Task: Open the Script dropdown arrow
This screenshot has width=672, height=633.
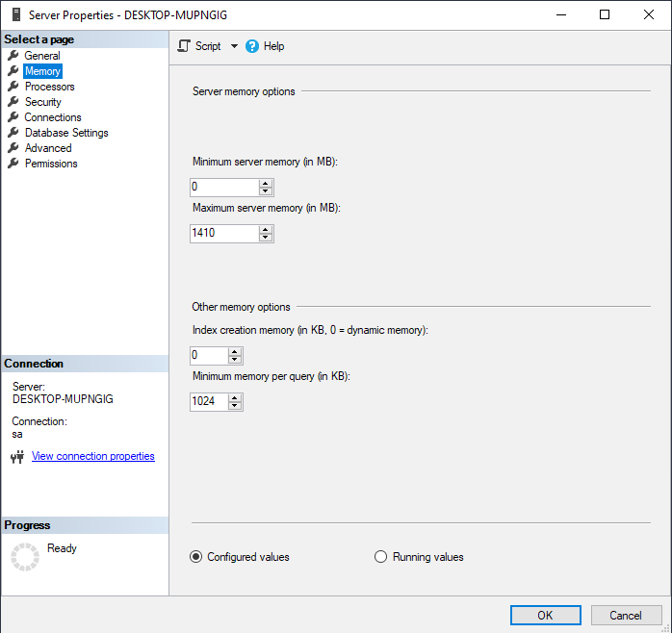Action: (234, 46)
